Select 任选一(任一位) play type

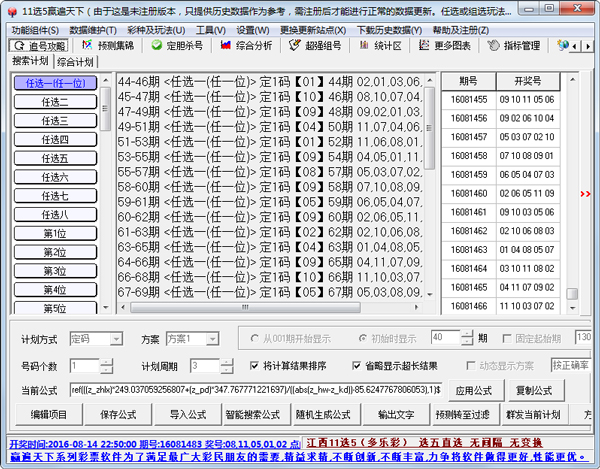click(x=55, y=83)
